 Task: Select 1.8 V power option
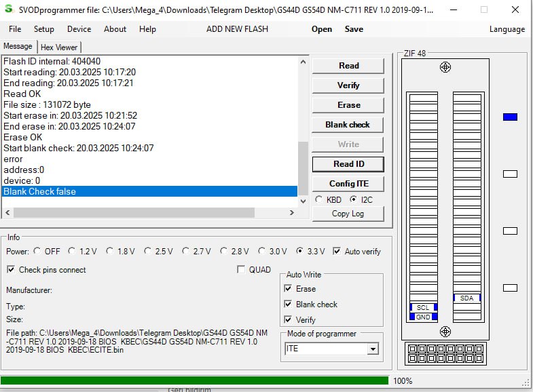[x=111, y=252]
